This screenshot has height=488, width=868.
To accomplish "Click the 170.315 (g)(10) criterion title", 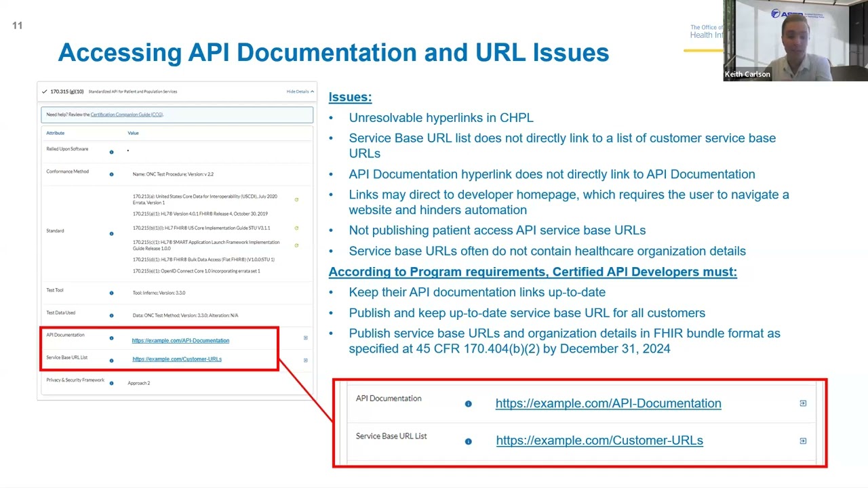I will [x=66, y=91].
